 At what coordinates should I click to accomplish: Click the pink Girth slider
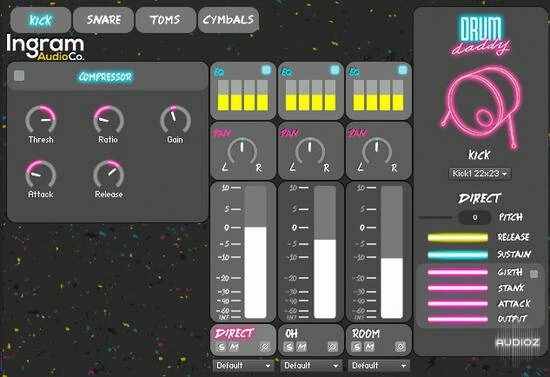(458, 272)
